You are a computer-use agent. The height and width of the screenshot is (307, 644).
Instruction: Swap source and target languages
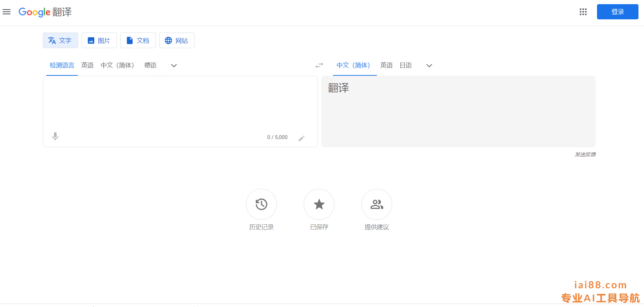click(x=319, y=65)
